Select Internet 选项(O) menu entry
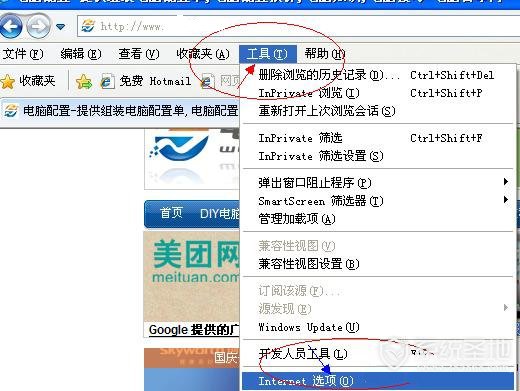520x391 pixels. tap(378, 381)
